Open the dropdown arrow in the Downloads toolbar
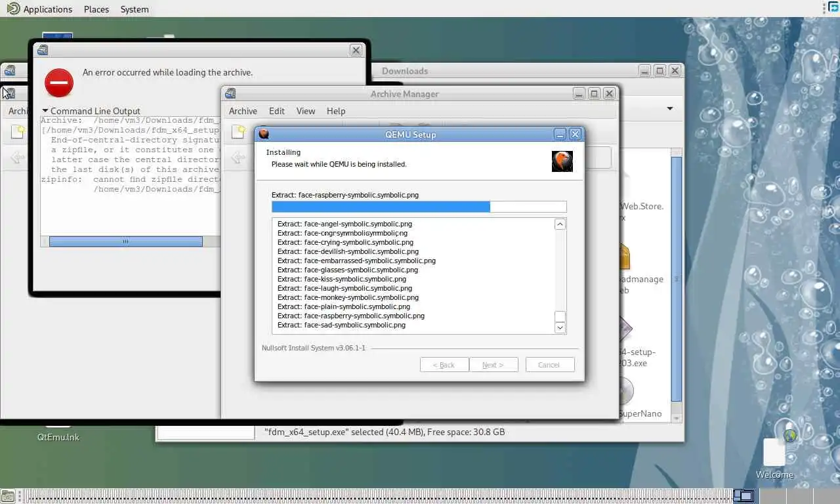 click(670, 109)
